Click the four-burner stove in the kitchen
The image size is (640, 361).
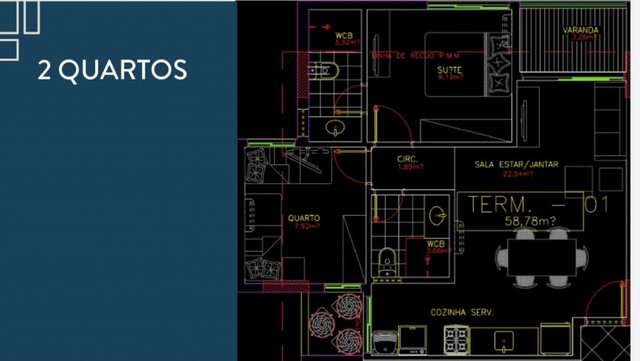coord(456,339)
